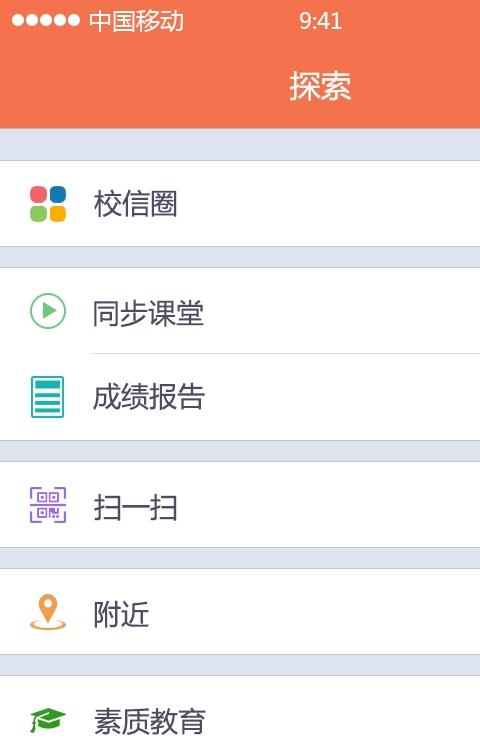Click the yellow square in 校信圈 icon
This screenshot has width=480, height=745.
[x=58, y=214]
